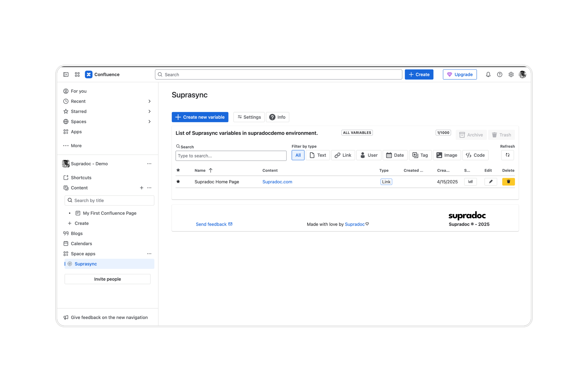The width and height of the screenshot is (588, 392).
Task: Select Suprasync under Space apps
Action: pos(109,264)
